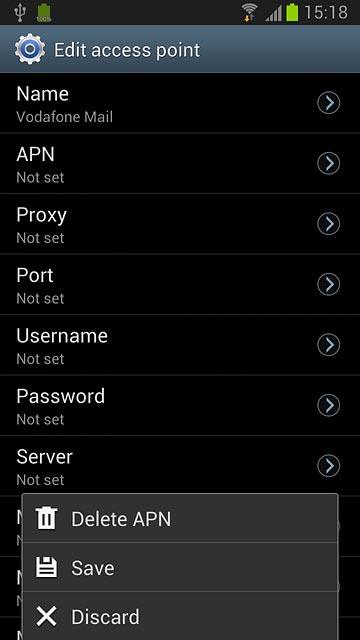Open the Port row chevron
360x640 pixels.
[x=328, y=284]
